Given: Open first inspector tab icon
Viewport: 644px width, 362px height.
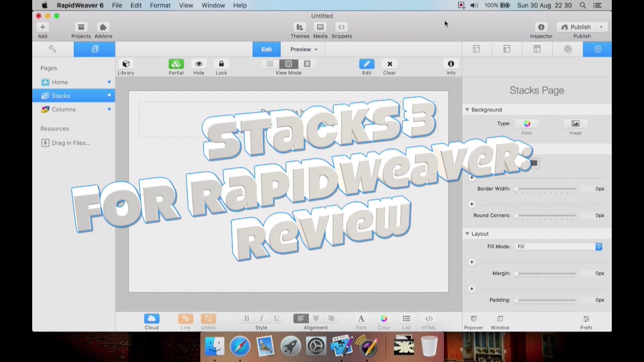Looking at the screenshot, I should click(476, 49).
